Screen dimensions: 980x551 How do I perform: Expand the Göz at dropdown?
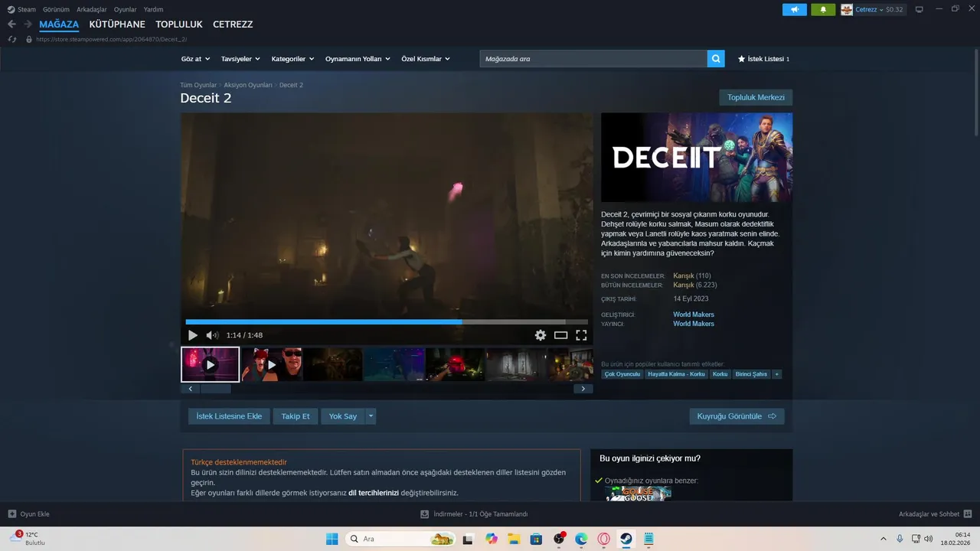pyautogui.click(x=195, y=59)
